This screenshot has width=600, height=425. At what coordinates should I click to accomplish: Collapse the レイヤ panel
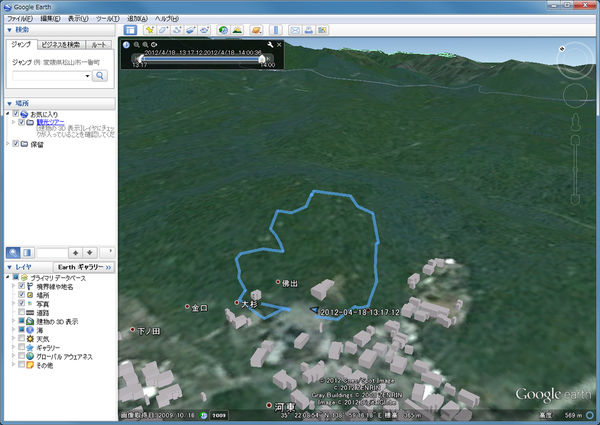pos(10,267)
